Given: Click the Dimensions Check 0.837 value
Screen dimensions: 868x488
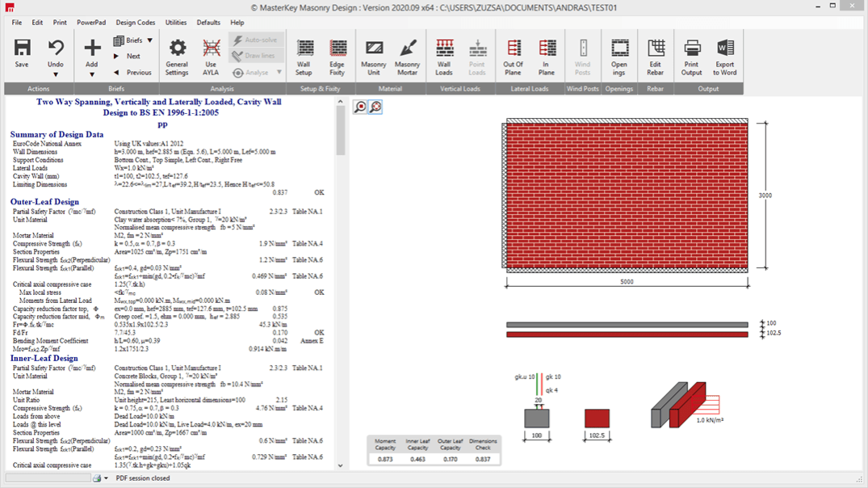Looking at the screenshot, I should click(483, 459).
